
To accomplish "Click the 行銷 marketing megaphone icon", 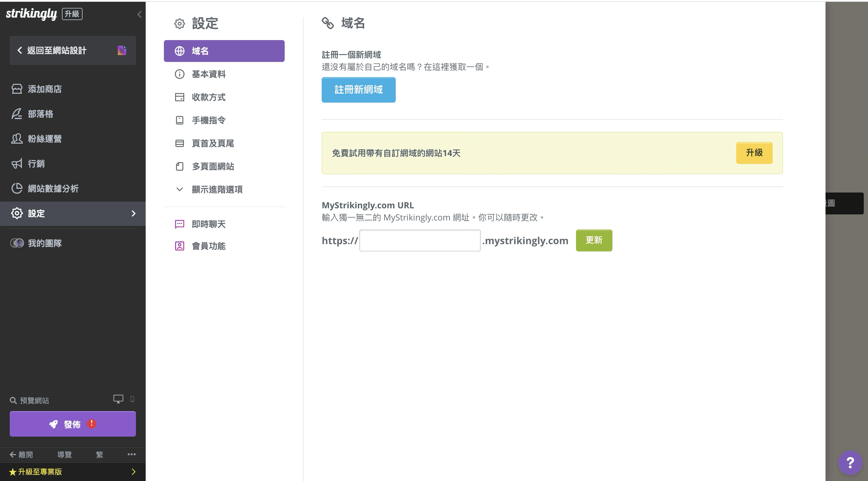I will 17,164.
